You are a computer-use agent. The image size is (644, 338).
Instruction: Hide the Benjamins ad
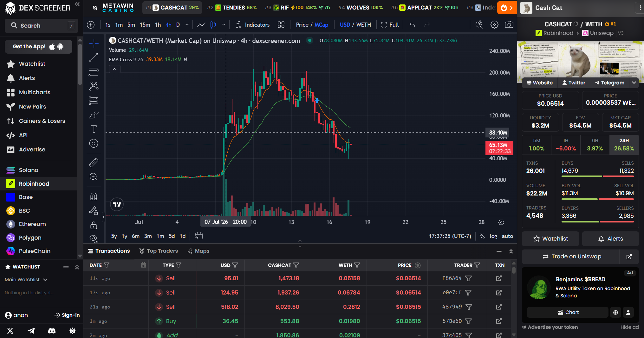(x=629, y=327)
